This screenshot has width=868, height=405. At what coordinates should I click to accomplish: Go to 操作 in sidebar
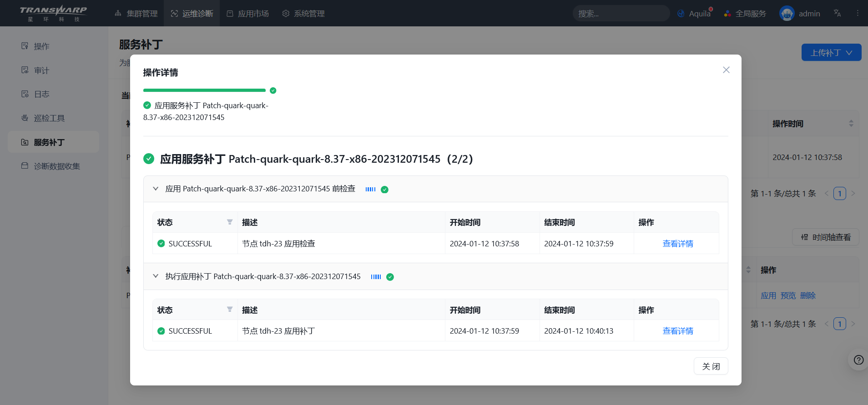53,46
